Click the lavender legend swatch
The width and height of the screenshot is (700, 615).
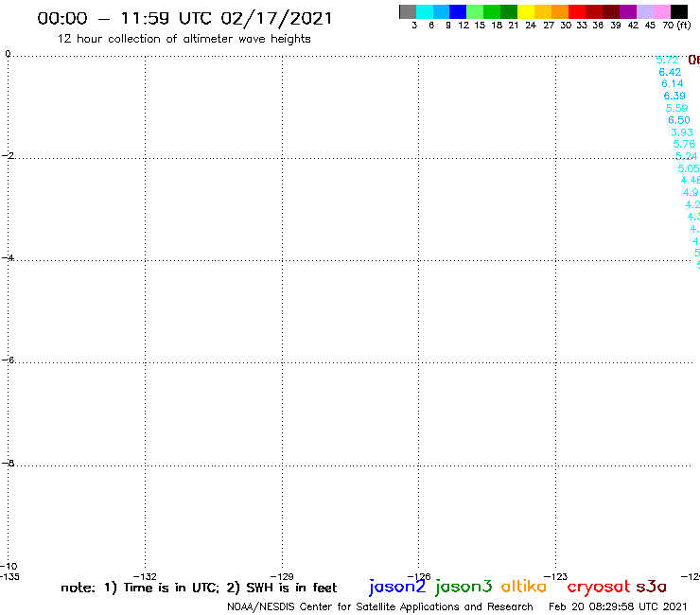click(644, 11)
